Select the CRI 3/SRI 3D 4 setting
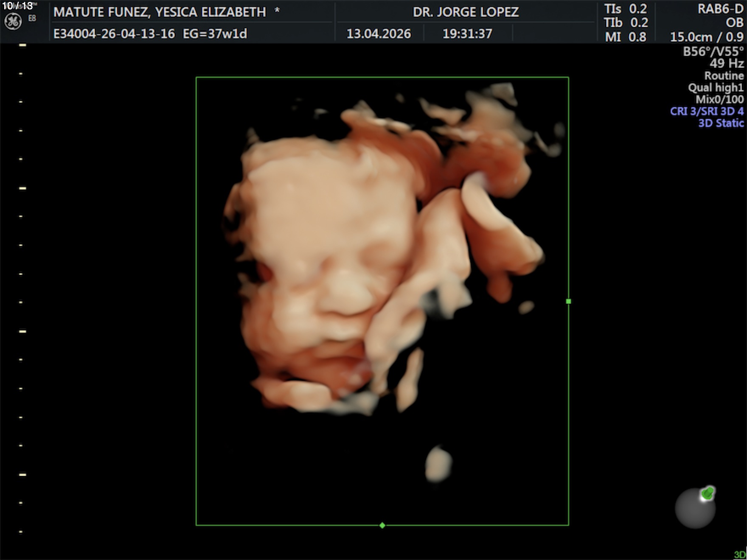The image size is (747, 560). click(707, 111)
